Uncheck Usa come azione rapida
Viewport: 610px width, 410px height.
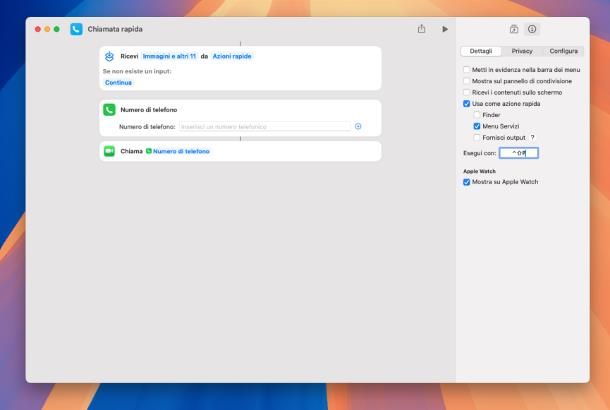pos(466,104)
